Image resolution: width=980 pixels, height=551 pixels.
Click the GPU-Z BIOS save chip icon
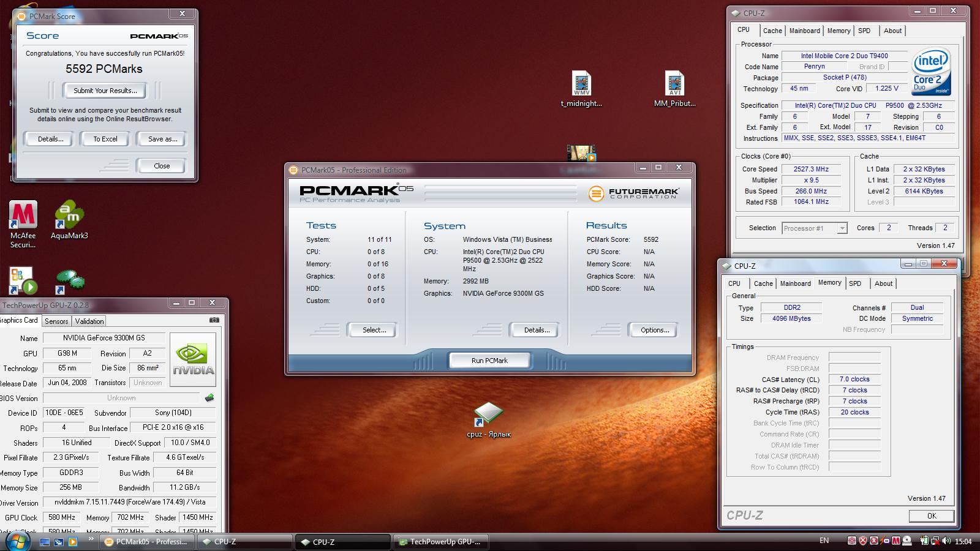pyautogui.click(x=209, y=398)
